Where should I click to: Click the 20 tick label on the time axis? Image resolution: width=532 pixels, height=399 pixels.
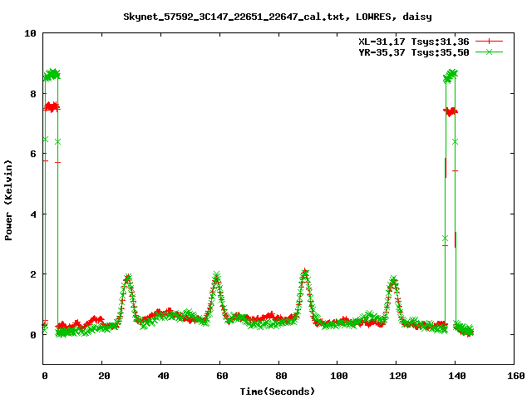tap(103, 377)
